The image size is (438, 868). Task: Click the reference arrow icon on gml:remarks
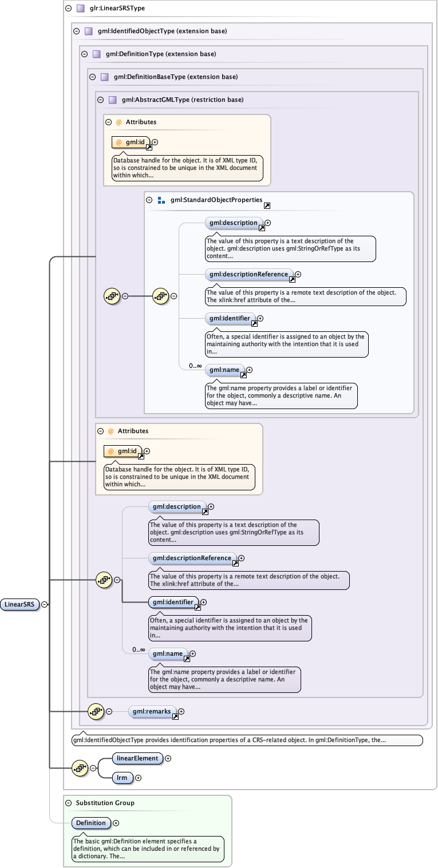pos(175,716)
